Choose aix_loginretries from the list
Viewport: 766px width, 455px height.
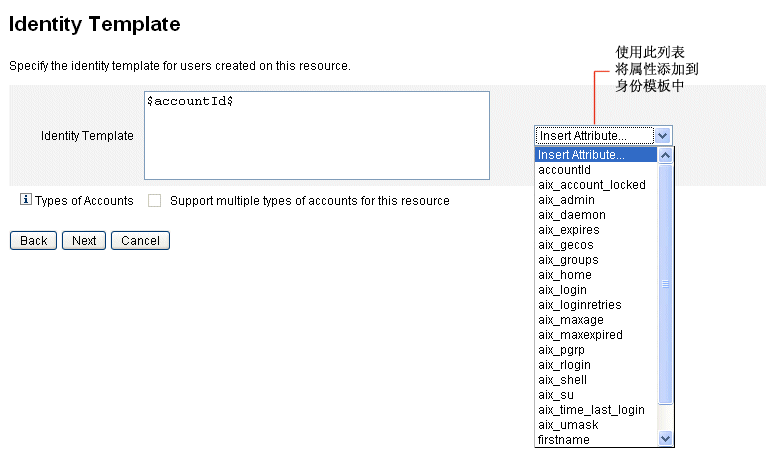(596, 304)
